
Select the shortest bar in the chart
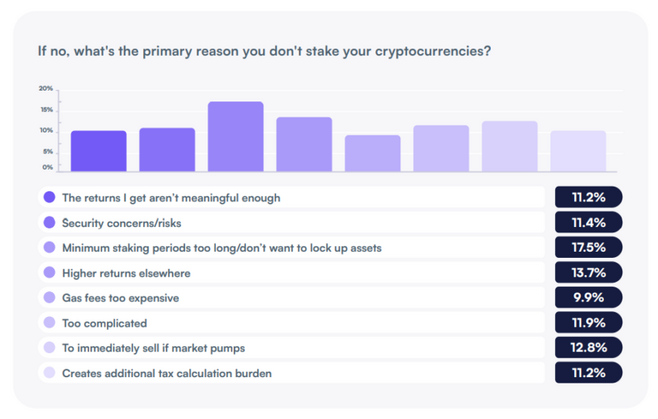pyautogui.click(x=373, y=153)
